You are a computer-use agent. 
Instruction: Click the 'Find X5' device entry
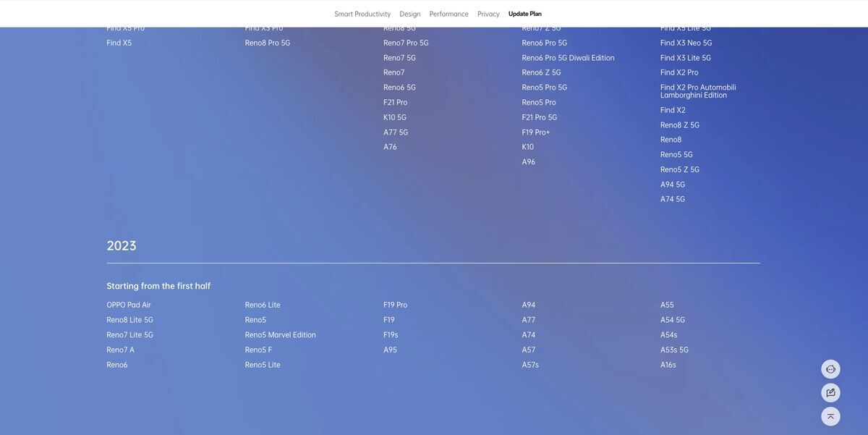point(119,43)
